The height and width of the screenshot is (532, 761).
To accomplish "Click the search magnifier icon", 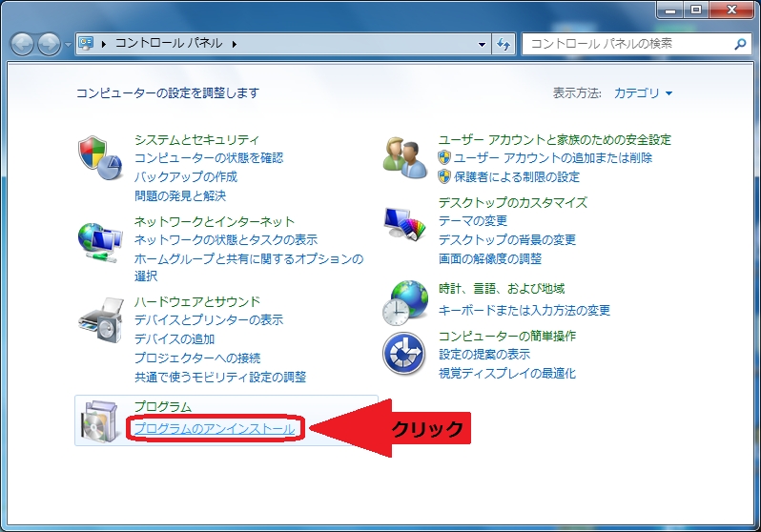I will (740, 44).
